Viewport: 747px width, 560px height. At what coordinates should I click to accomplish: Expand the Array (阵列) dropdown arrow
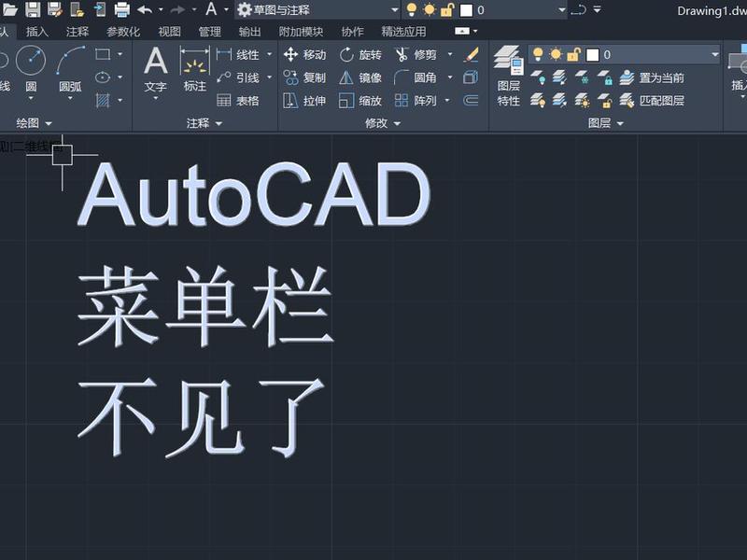(x=447, y=100)
